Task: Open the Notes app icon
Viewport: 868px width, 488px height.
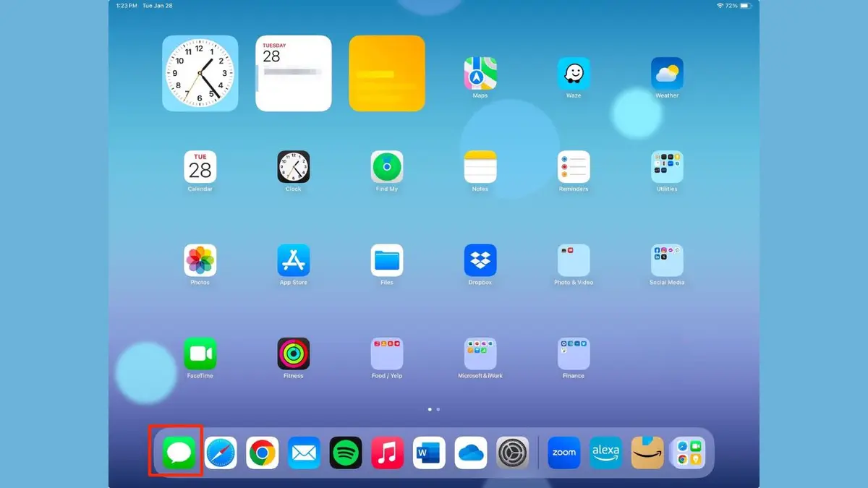Action: [480, 167]
